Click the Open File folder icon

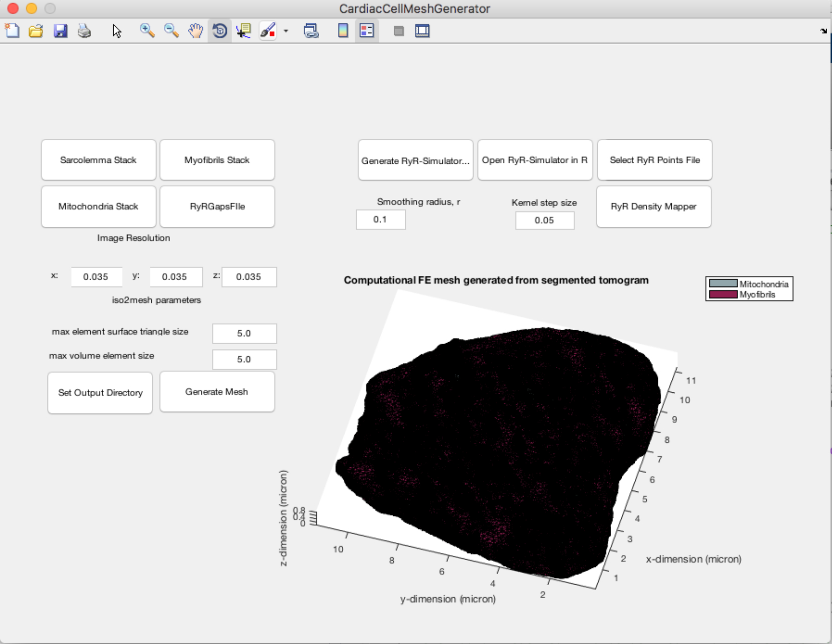(36, 31)
